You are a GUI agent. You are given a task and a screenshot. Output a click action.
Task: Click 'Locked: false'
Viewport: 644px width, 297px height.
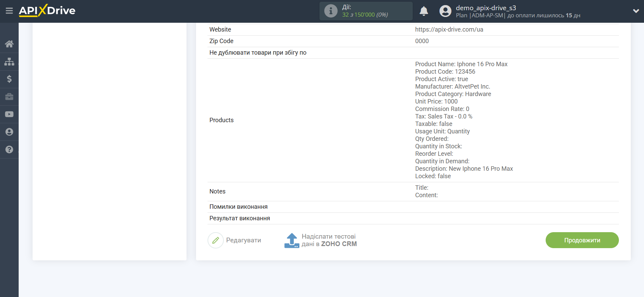[x=433, y=176]
